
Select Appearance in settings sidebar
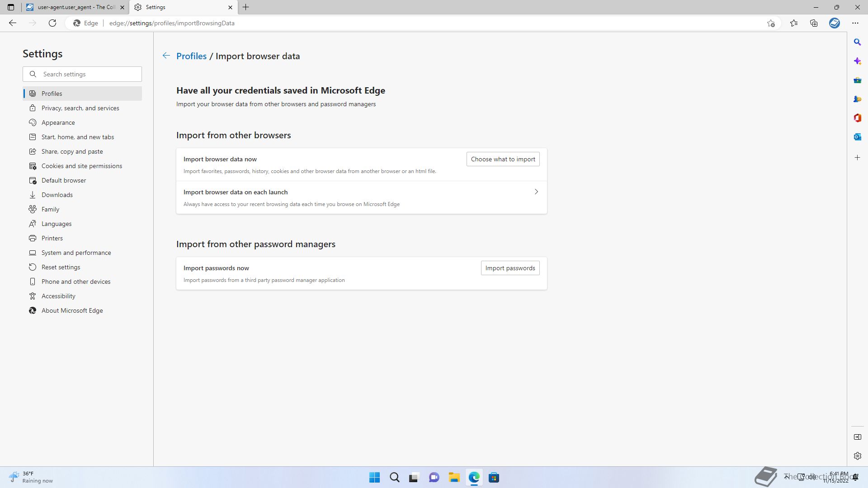pos(58,122)
